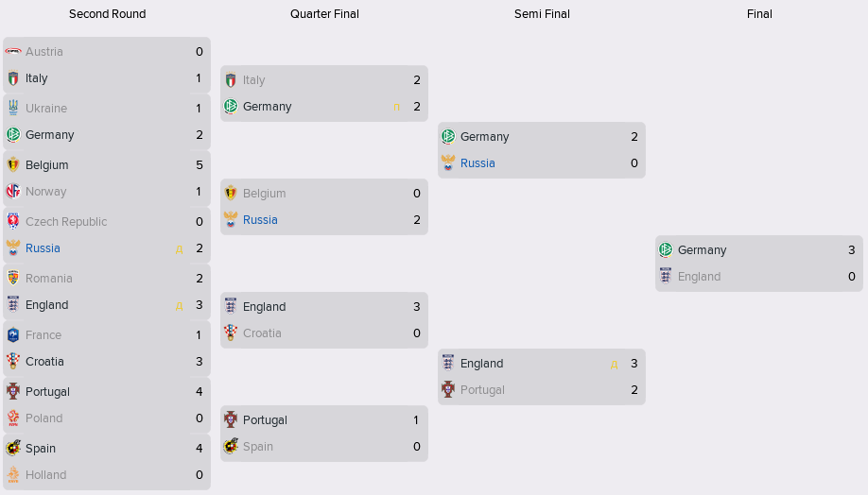
Task: Select the France badge icon
Action: [x=13, y=335]
